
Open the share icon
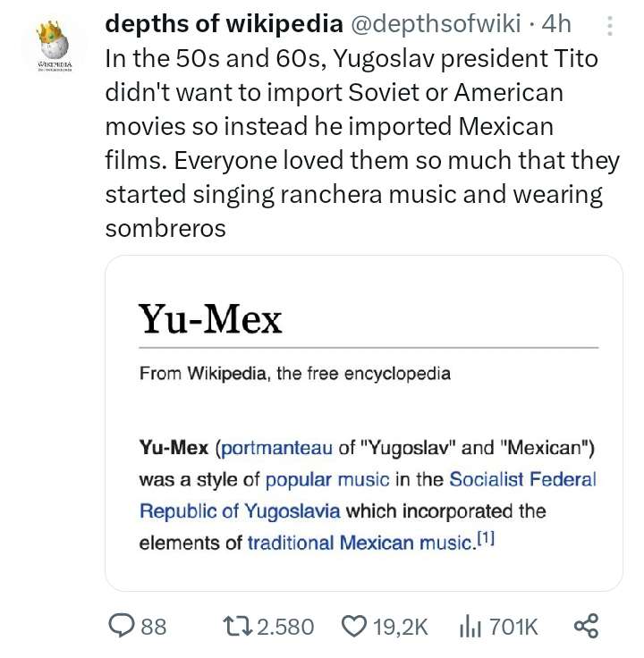click(x=587, y=626)
